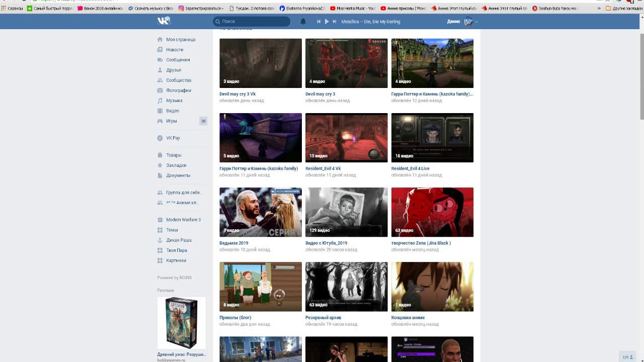Viewport: 644px width, 362px height.
Task: Click the person icon beside Друзья
Action: [x=160, y=70]
